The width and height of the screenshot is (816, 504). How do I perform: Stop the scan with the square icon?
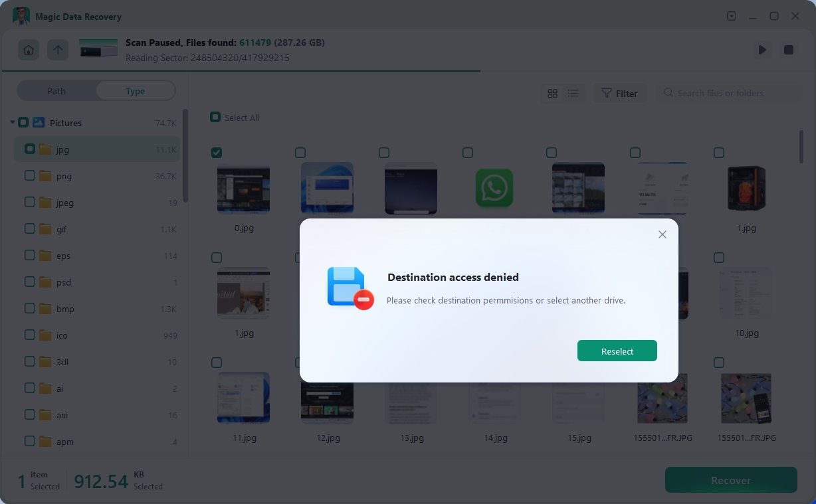(789, 50)
